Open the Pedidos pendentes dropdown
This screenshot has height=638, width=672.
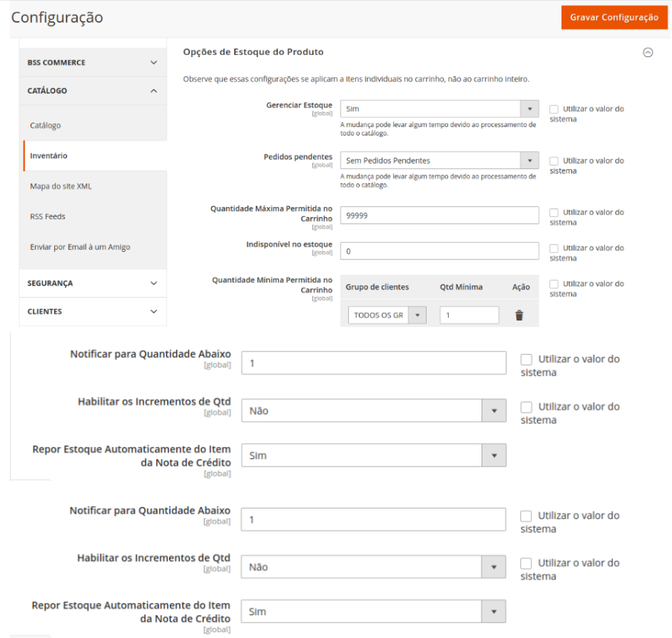pyautogui.click(x=439, y=161)
